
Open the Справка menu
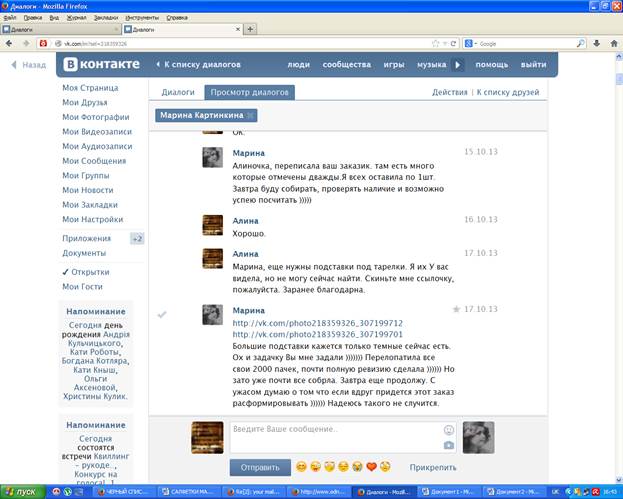click(177, 17)
